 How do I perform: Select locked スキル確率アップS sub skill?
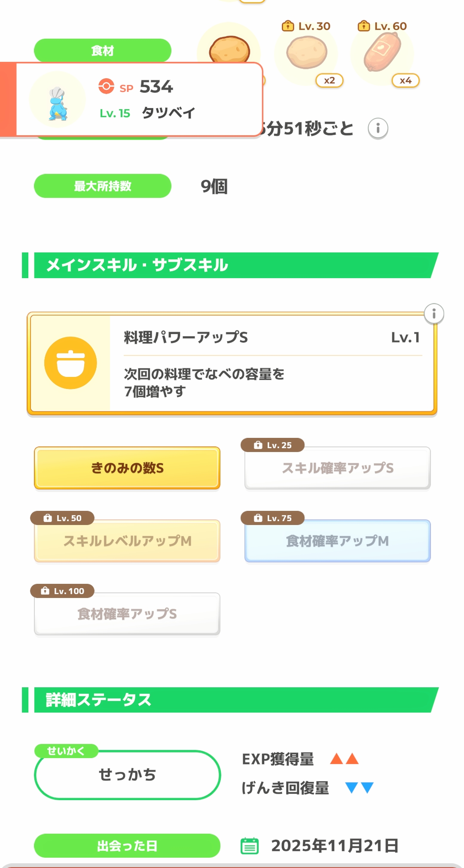338,468
